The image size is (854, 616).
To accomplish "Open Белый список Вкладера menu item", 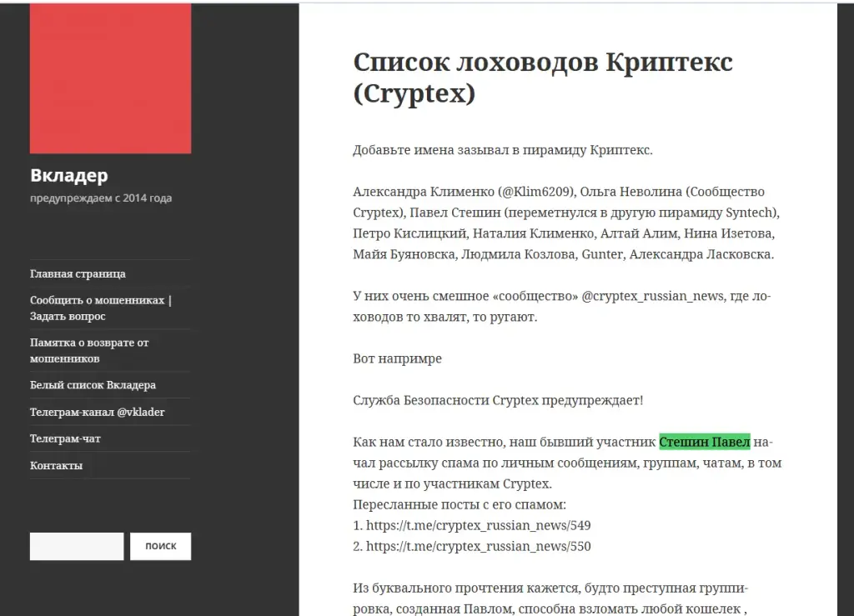I will pyautogui.click(x=93, y=385).
